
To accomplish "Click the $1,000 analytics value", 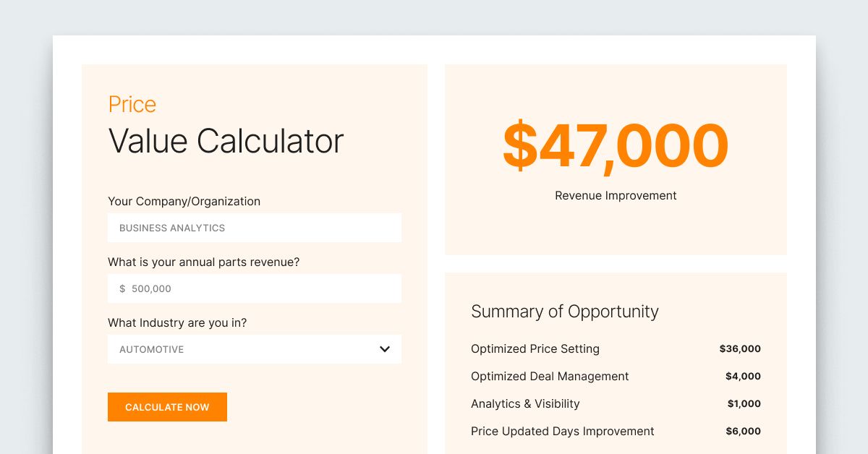I will click(x=744, y=403).
